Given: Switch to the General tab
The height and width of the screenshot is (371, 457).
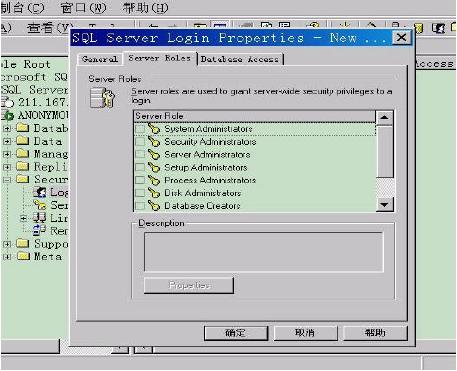Looking at the screenshot, I should (x=100, y=59).
